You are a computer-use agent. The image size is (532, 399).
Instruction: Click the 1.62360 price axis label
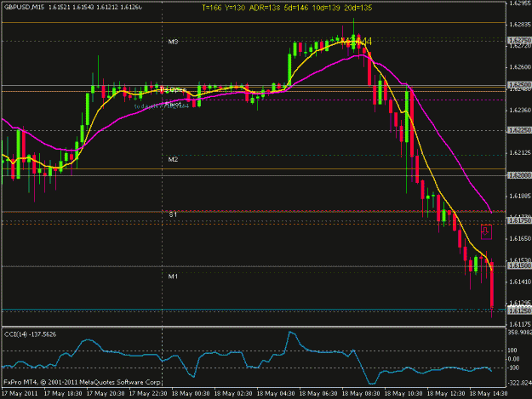[519, 111]
